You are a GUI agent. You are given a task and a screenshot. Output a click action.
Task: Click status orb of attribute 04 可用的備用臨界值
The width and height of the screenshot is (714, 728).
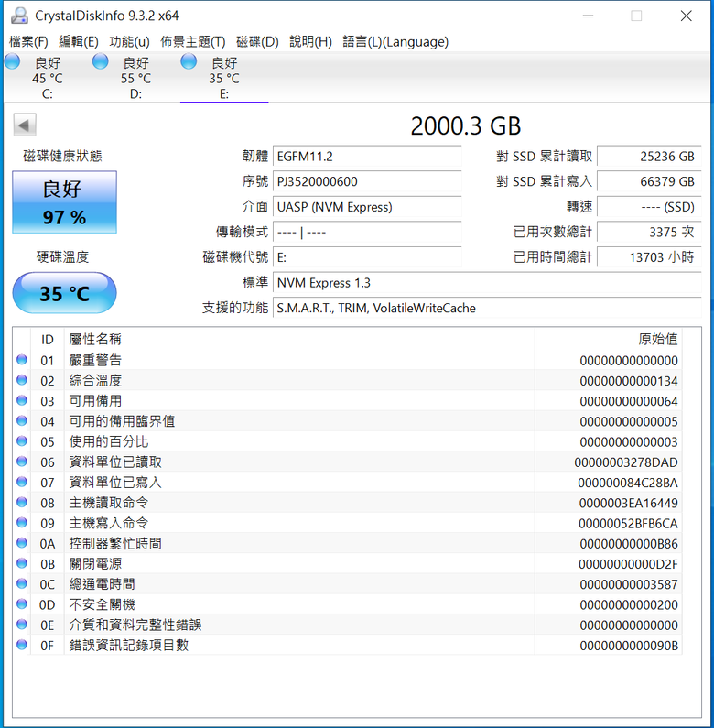pos(22,420)
